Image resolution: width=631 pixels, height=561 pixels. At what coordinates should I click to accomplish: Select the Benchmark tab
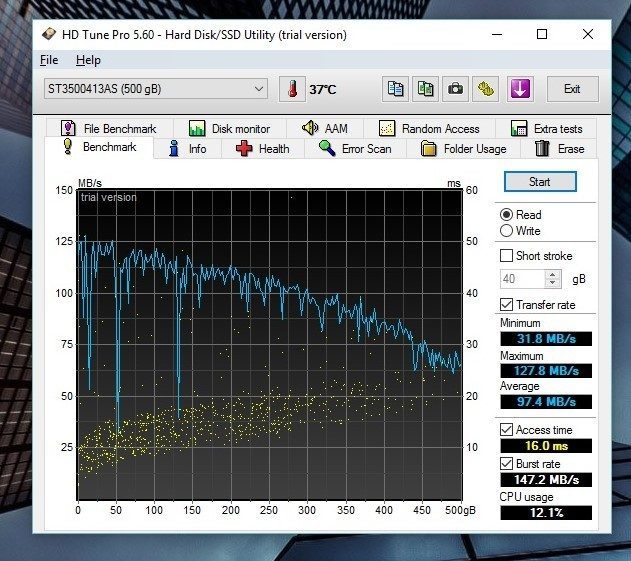[x=99, y=147]
